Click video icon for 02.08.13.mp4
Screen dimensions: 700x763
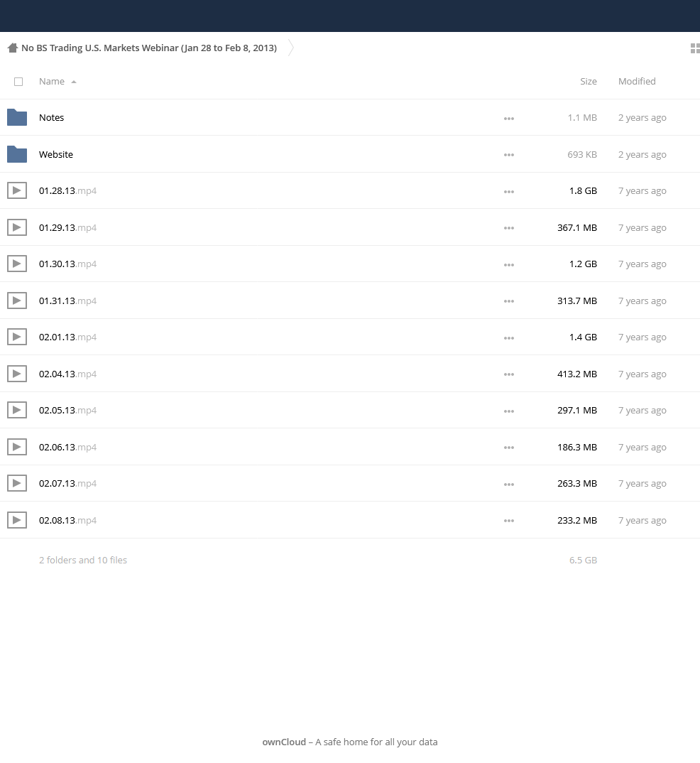click(x=17, y=520)
